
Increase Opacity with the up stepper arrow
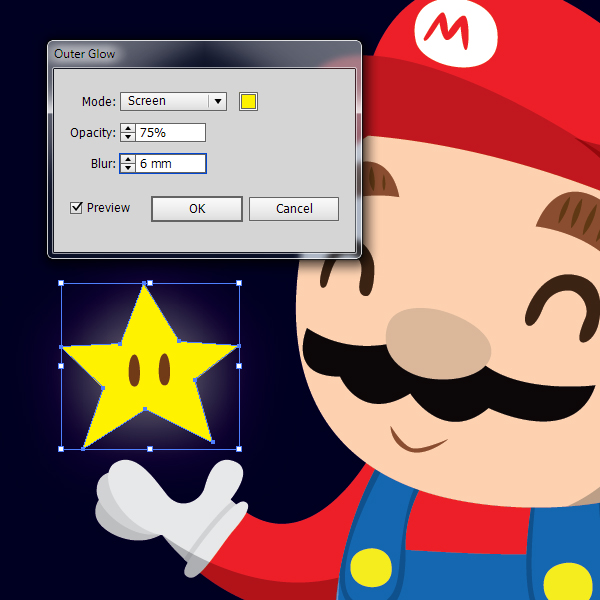[x=127, y=129]
